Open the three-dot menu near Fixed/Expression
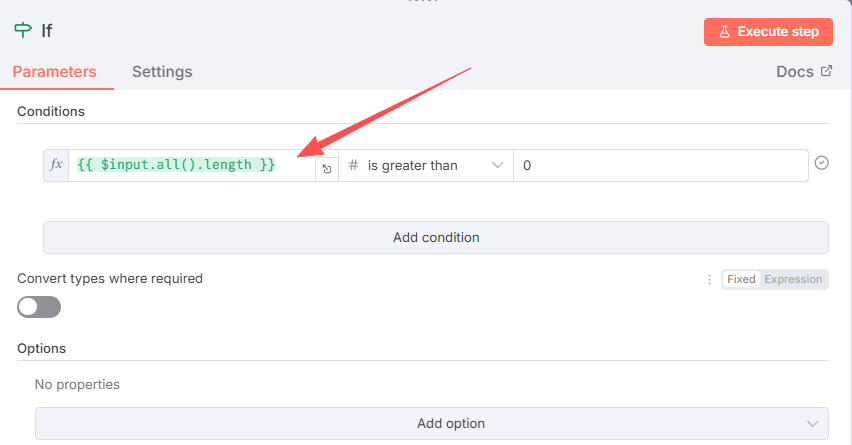Screen dimensions: 852x445 pos(710,279)
